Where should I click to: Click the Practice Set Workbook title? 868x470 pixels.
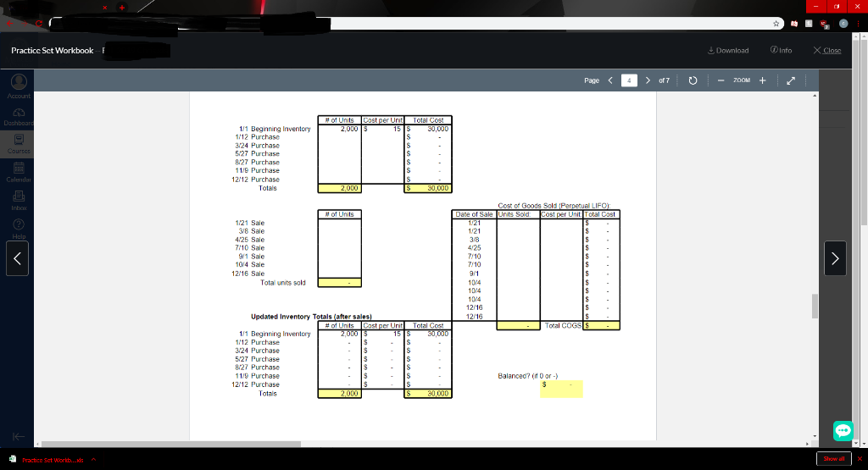point(52,50)
